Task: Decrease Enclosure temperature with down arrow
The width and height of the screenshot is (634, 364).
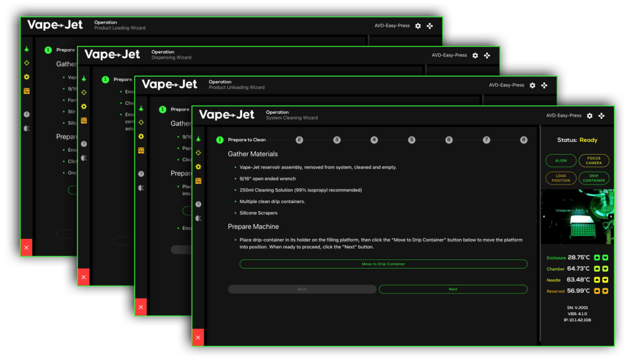Action: click(x=606, y=258)
